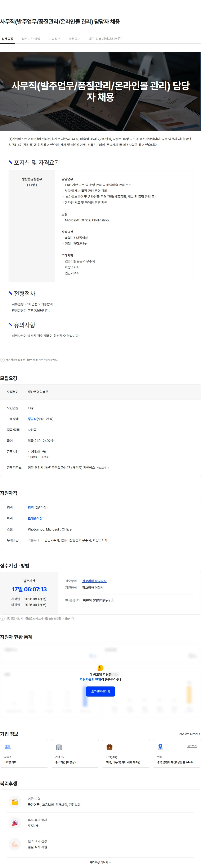The height and width of the screenshot is (868, 201).
Task: Click 점심 식사 지원 benefit text
Action: click(37, 847)
